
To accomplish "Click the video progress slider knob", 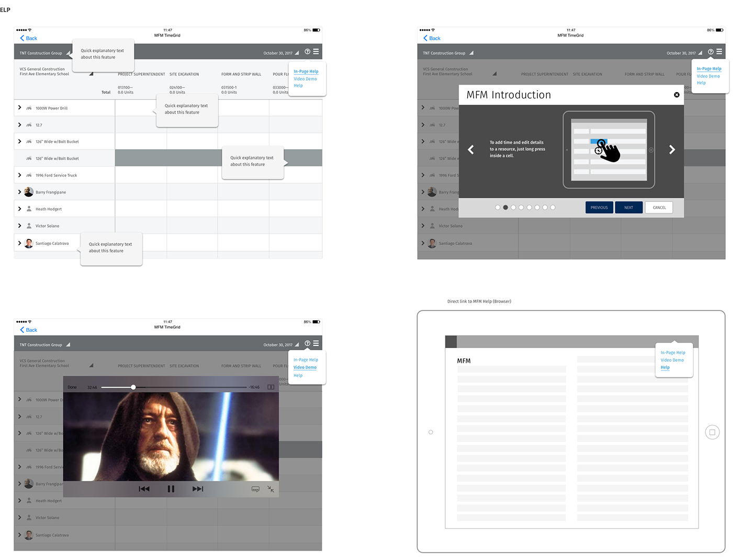I will pos(133,387).
